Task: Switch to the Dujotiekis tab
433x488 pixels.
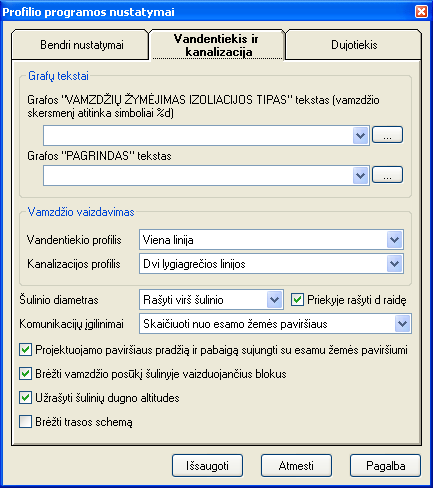Action: (354, 45)
